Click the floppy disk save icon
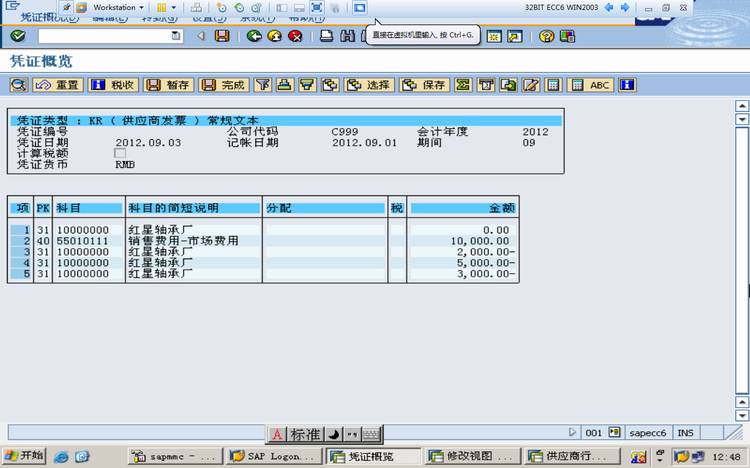Image resolution: width=750 pixels, height=468 pixels. [x=222, y=36]
